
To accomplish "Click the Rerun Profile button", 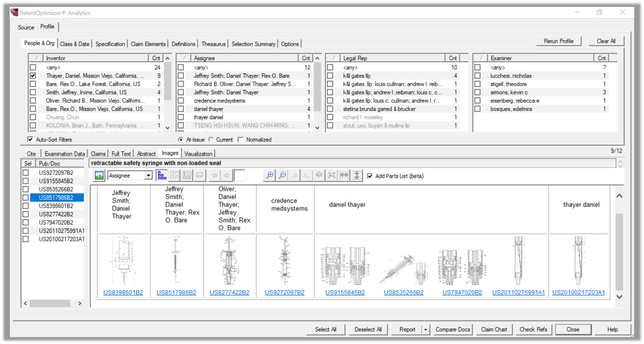I will 558,41.
